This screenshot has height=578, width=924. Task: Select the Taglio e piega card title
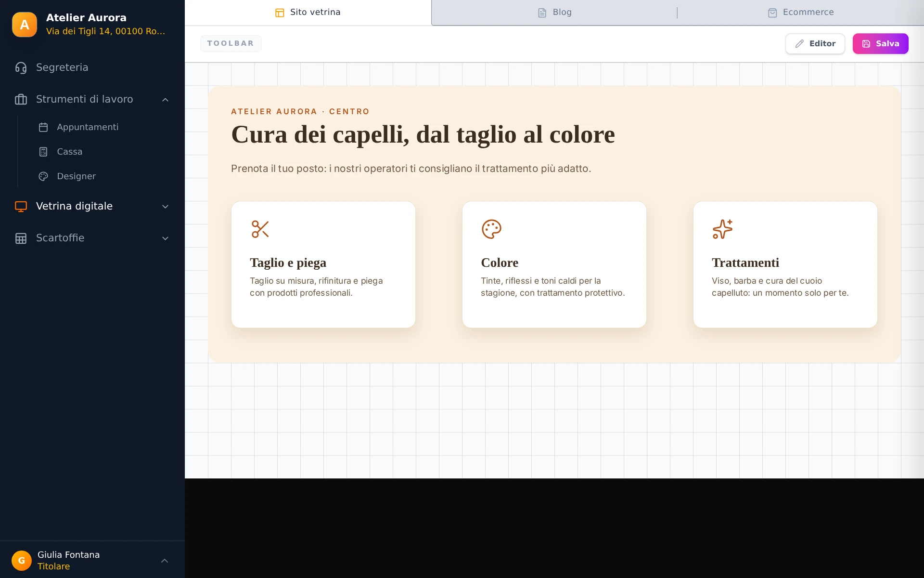pos(288,263)
